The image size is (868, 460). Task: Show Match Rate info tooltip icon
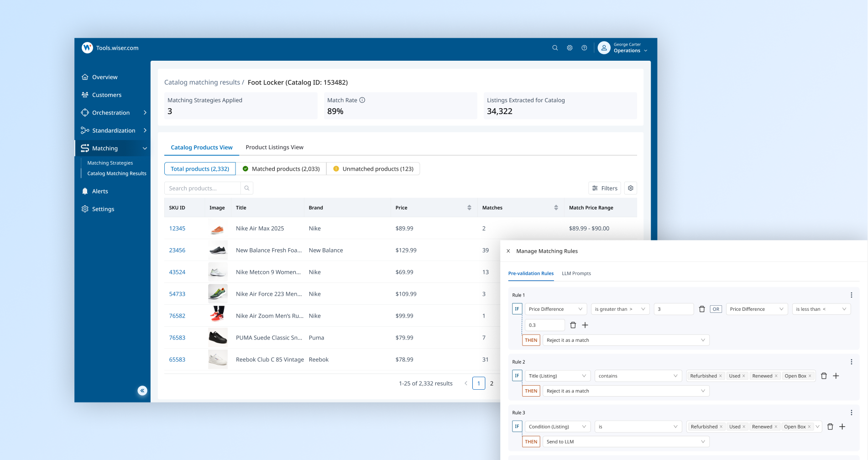[362, 100]
